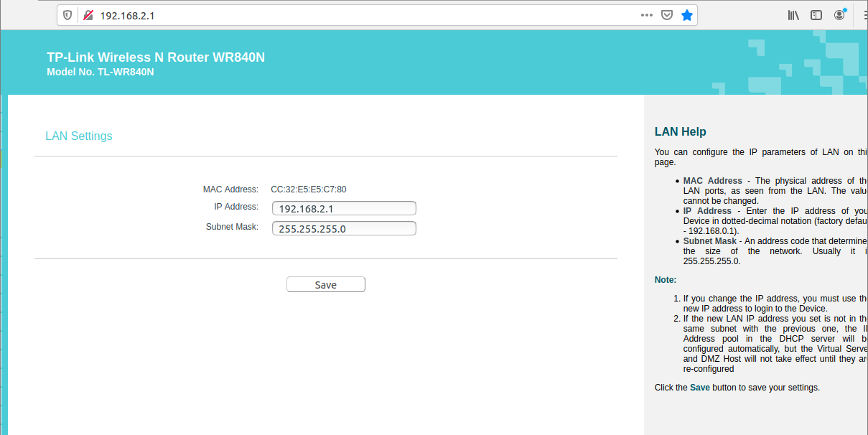Open the page actions three-dot menu
Screen dimensions: 868x435
coord(646,15)
